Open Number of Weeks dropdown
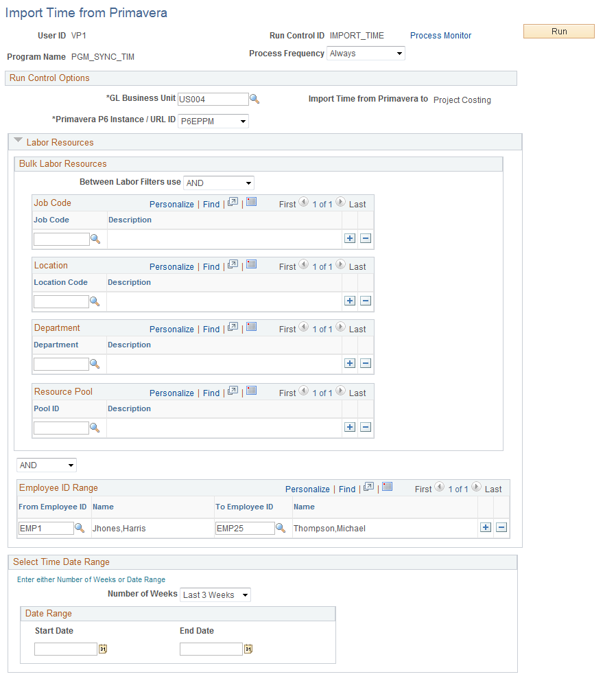Viewport: 616px width, 681px height. (215, 595)
